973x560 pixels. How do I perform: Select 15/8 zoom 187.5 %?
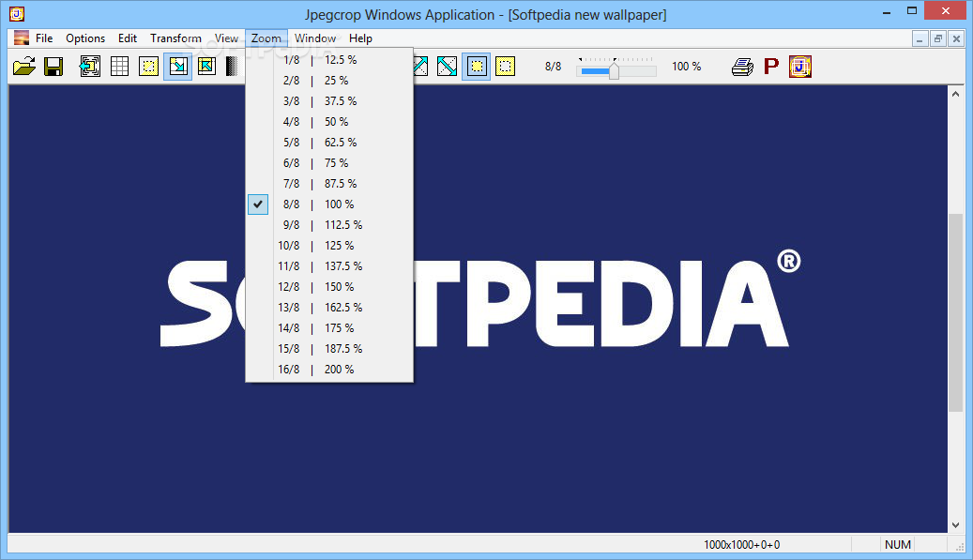coord(329,348)
